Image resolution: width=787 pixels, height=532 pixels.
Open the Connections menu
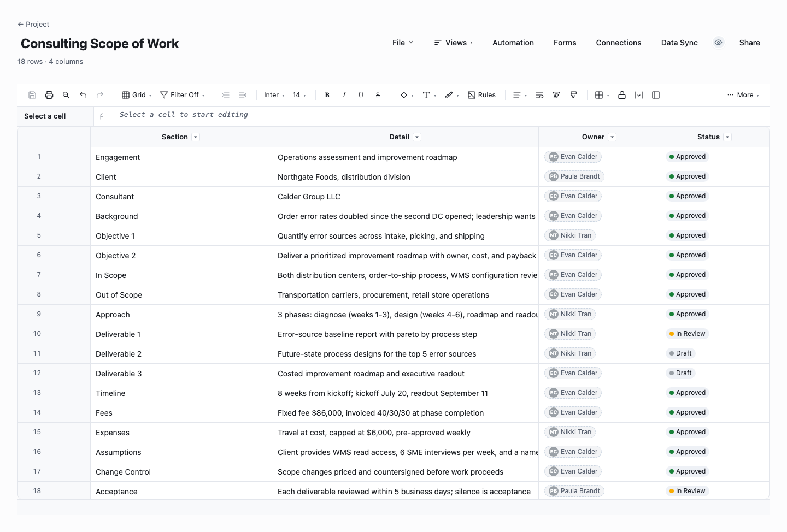[x=619, y=43]
